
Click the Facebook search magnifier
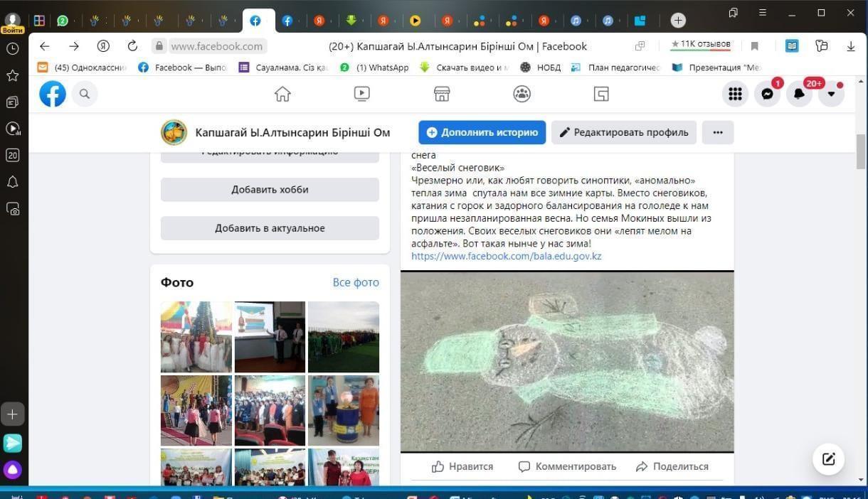[85, 94]
